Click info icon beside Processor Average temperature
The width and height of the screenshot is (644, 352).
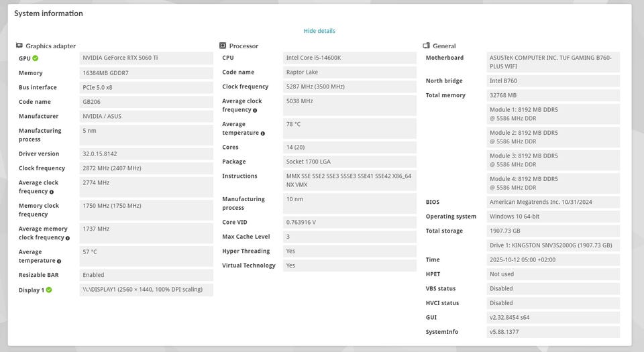pyautogui.click(x=262, y=133)
